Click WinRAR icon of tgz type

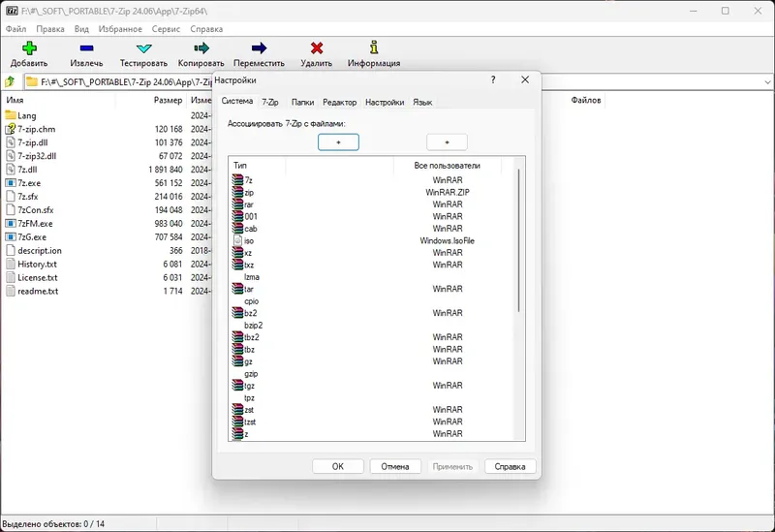(x=237, y=385)
